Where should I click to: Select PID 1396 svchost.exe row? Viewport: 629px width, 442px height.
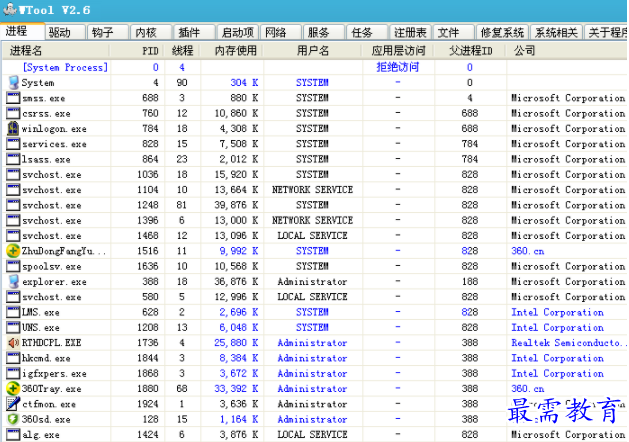pyautogui.click(x=314, y=220)
